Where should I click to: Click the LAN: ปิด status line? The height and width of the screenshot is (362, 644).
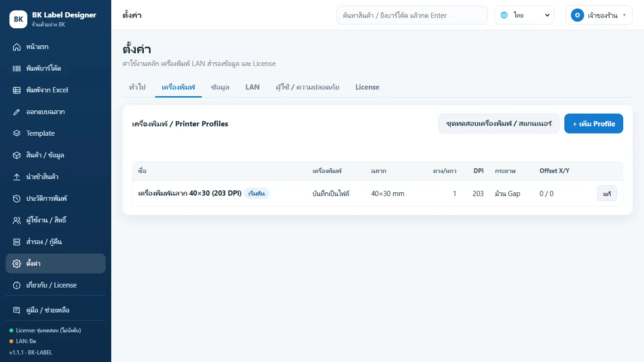pos(23,341)
